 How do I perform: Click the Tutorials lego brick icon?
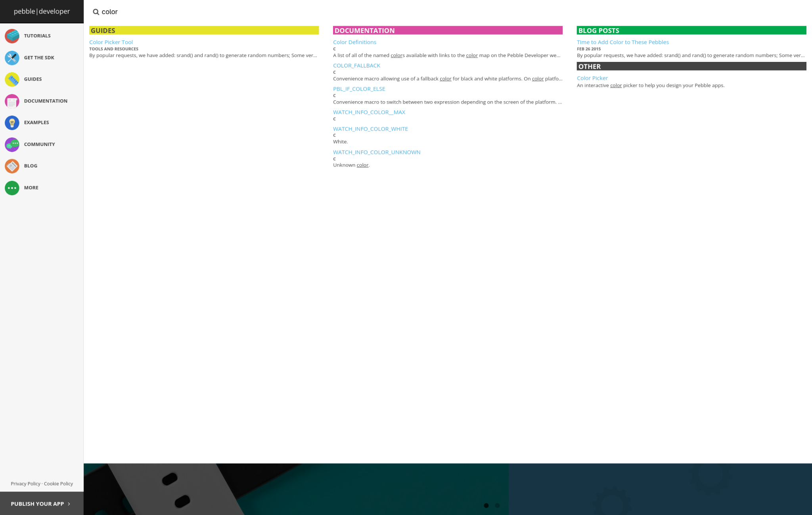point(12,36)
